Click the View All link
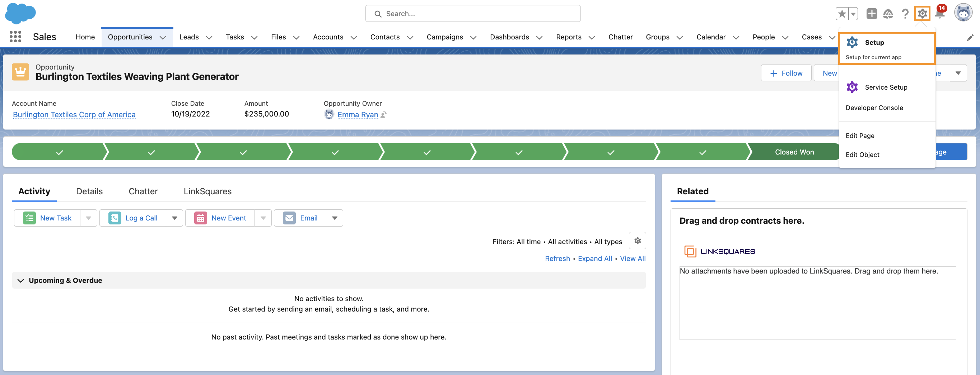This screenshot has height=375, width=980. point(633,258)
